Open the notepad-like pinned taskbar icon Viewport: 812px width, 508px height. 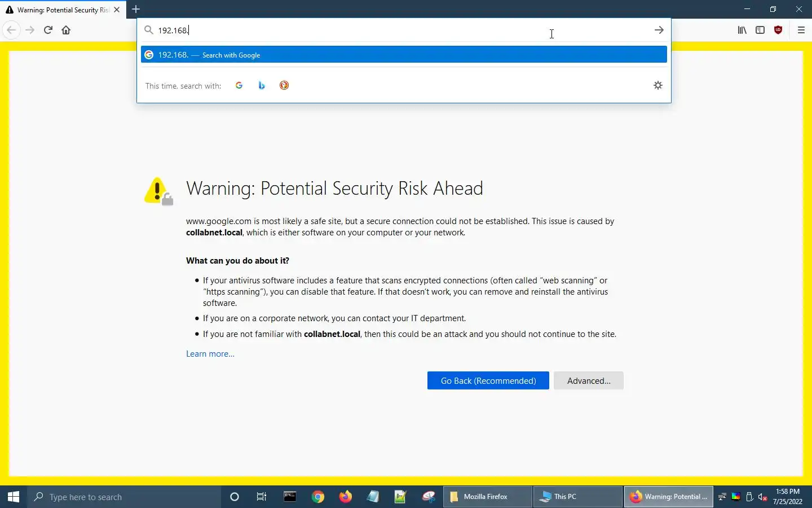(x=373, y=497)
